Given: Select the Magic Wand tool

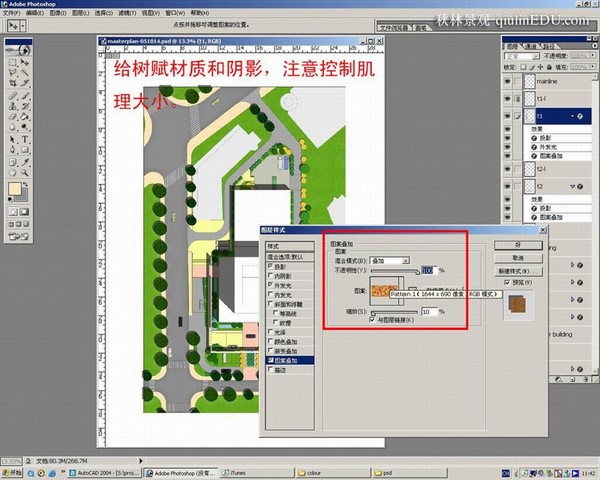Looking at the screenshot, I should [x=25, y=72].
